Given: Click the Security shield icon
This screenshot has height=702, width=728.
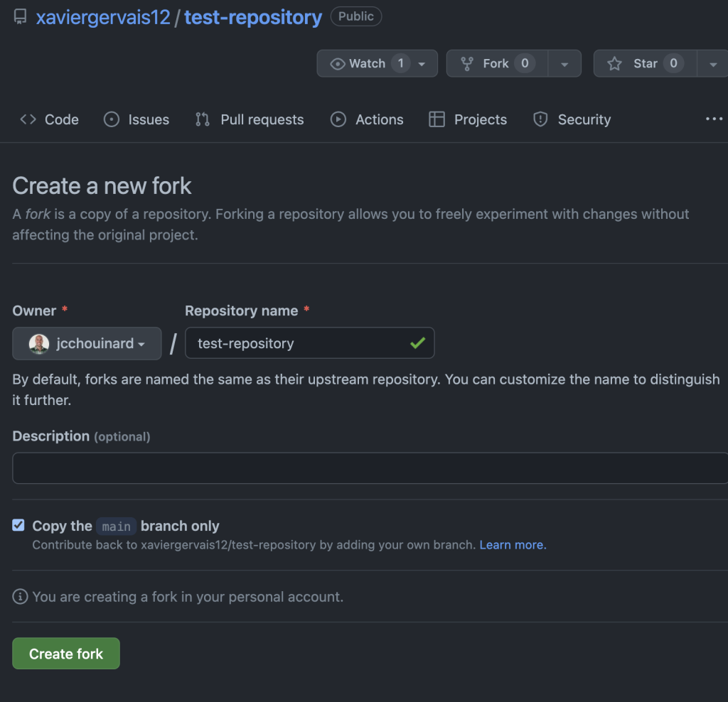Looking at the screenshot, I should 540,119.
